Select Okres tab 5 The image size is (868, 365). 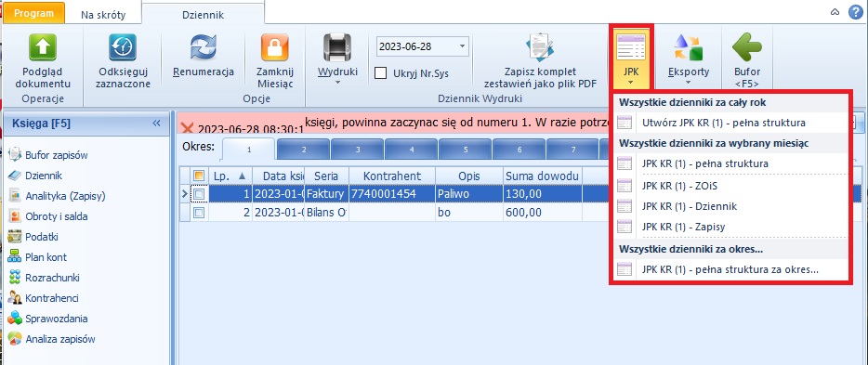coord(465,150)
